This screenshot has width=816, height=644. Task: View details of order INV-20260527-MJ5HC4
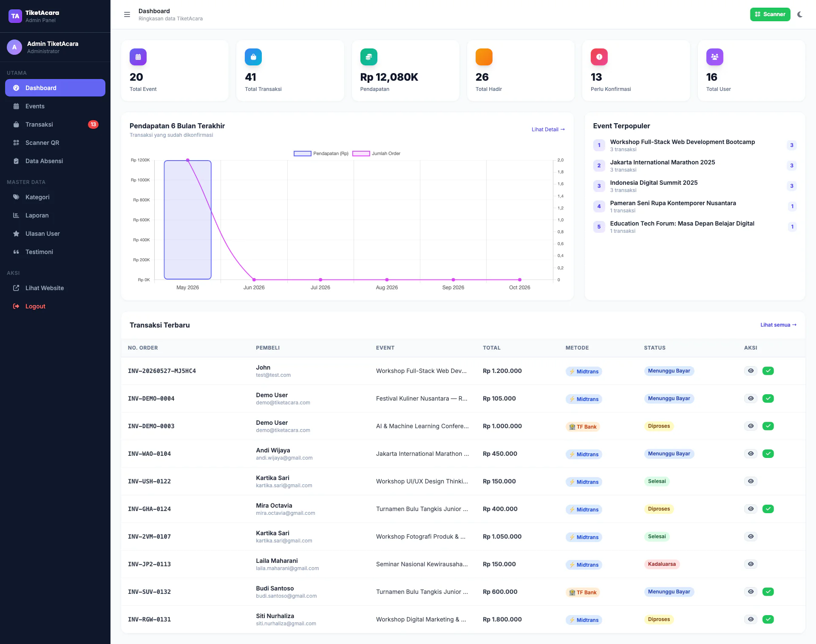[751, 371]
